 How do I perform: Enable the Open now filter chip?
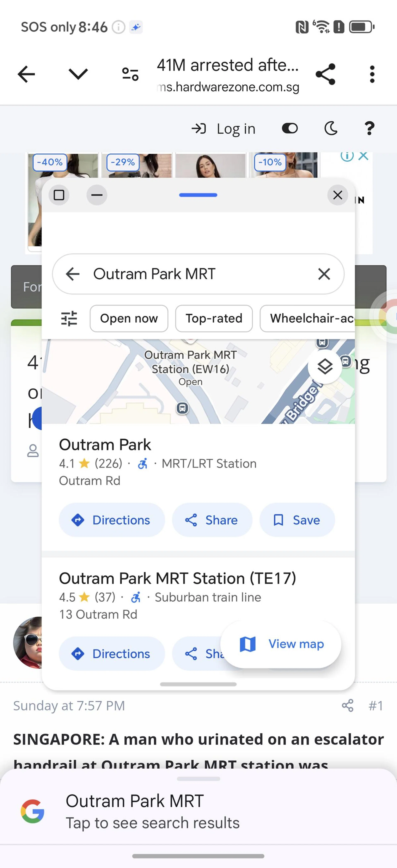129,318
